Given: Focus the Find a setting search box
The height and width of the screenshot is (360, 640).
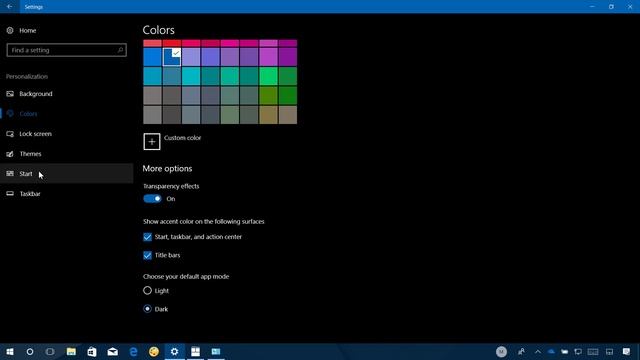Looking at the screenshot, I should (67, 50).
